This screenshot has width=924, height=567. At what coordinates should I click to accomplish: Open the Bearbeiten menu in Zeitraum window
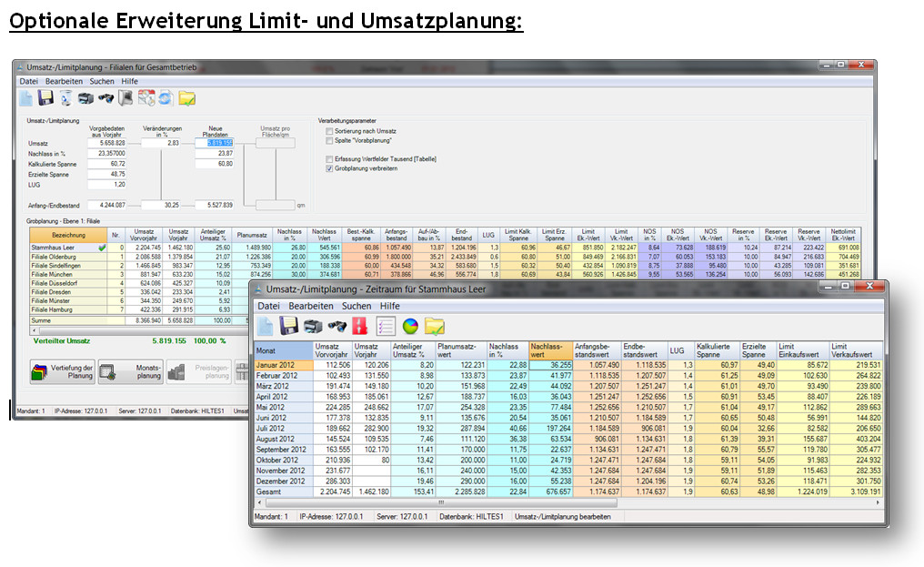(311, 306)
